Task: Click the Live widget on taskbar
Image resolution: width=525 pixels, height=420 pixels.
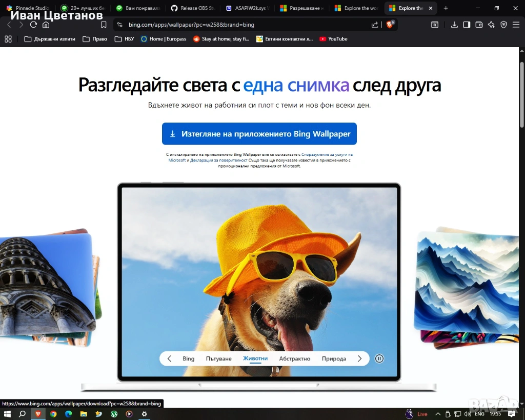Action: (417, 414)
